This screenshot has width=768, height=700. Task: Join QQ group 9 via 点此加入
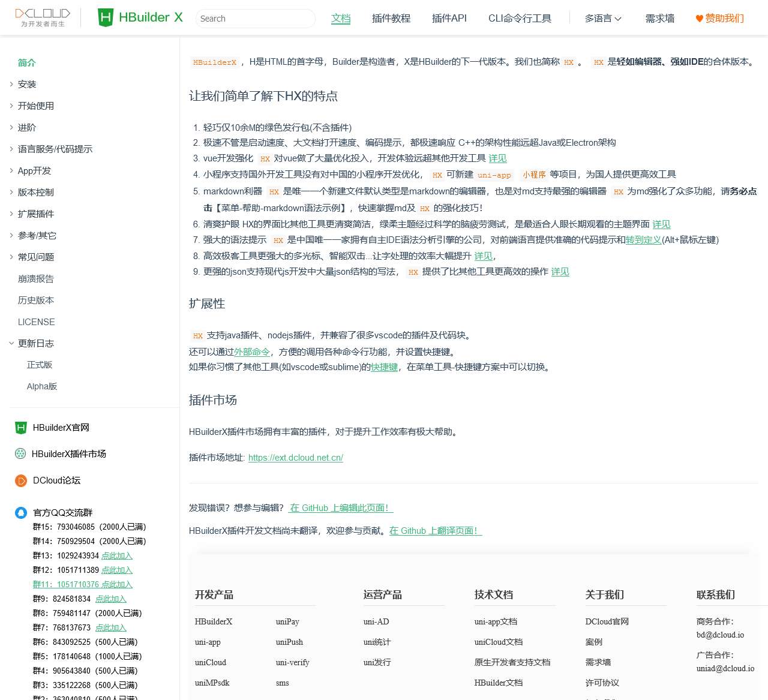point(111,599)
